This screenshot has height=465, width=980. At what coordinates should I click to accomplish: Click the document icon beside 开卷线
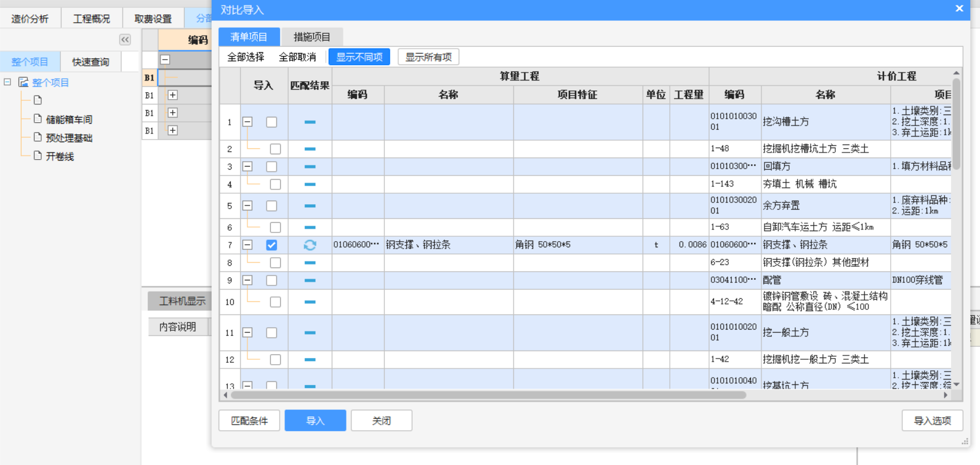[x=38, y=156]
